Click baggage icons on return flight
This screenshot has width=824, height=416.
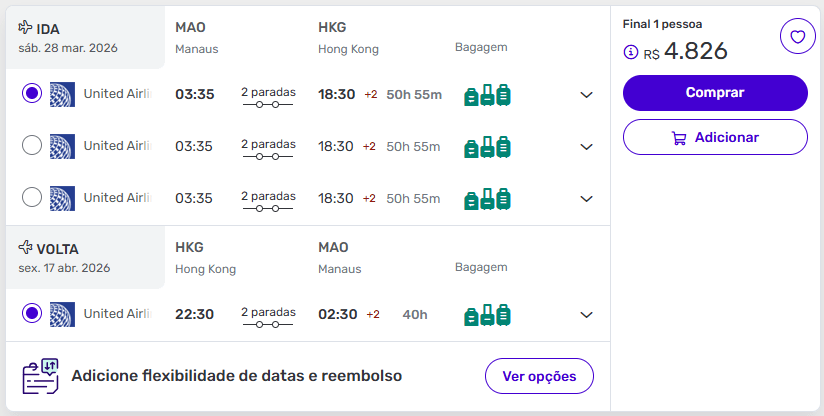tap(487, 315)
